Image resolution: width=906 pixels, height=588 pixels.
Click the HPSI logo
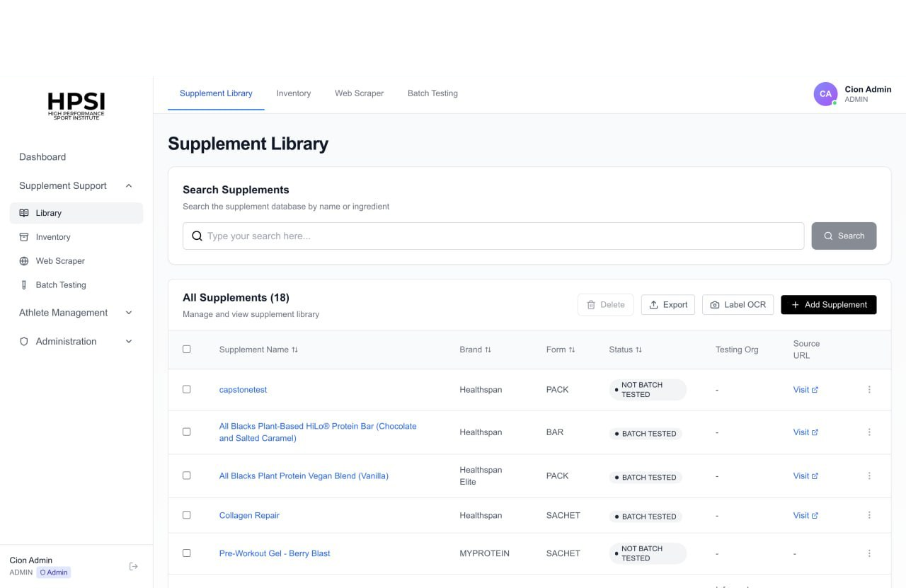tap(76, 106)
